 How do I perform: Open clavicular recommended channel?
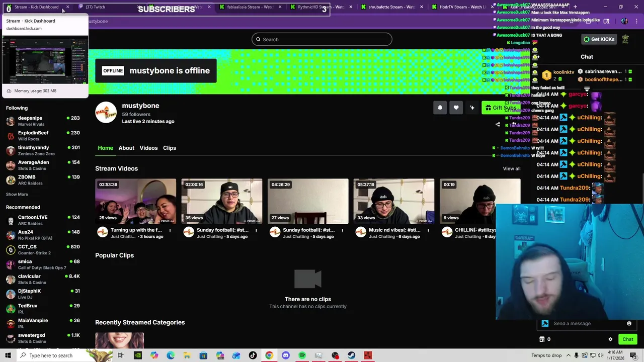pyautogui.click(x=43, y=279)
